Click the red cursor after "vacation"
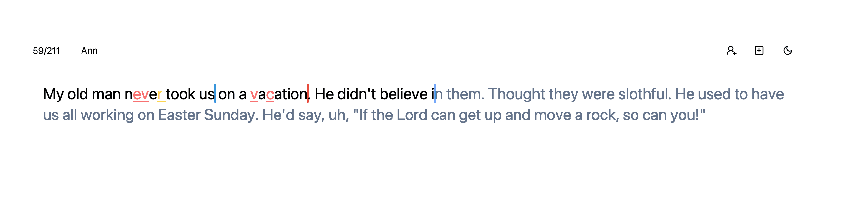Image resolution: width=868 pixels, height=203 pixels. tap(307, 94)
